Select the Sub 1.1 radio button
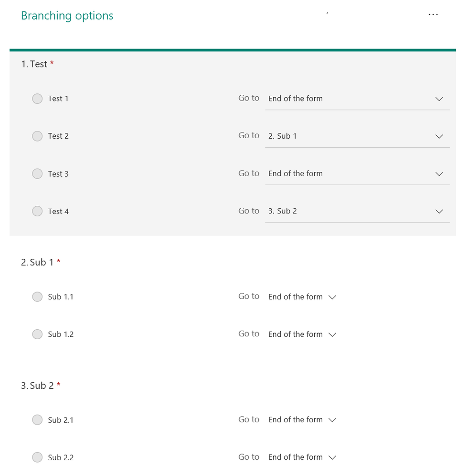Image resolution: width=462 pixels, height=476 pixels. [37, 297]
